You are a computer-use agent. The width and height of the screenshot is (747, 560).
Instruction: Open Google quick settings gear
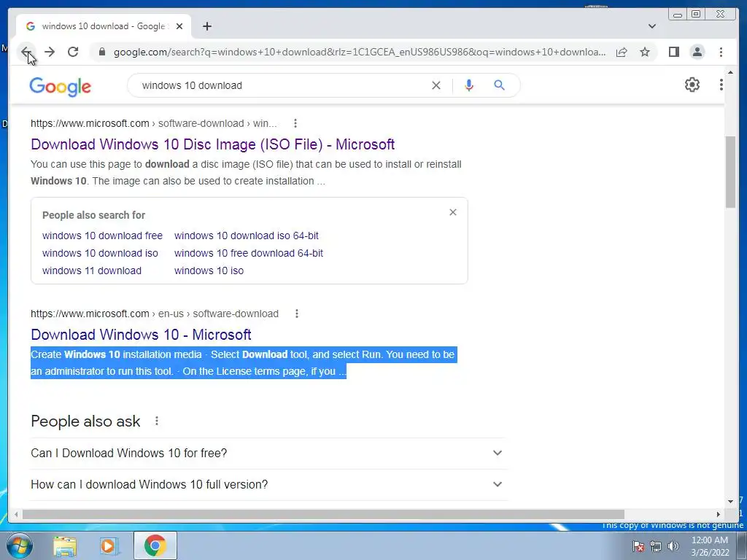coord(692,85)
